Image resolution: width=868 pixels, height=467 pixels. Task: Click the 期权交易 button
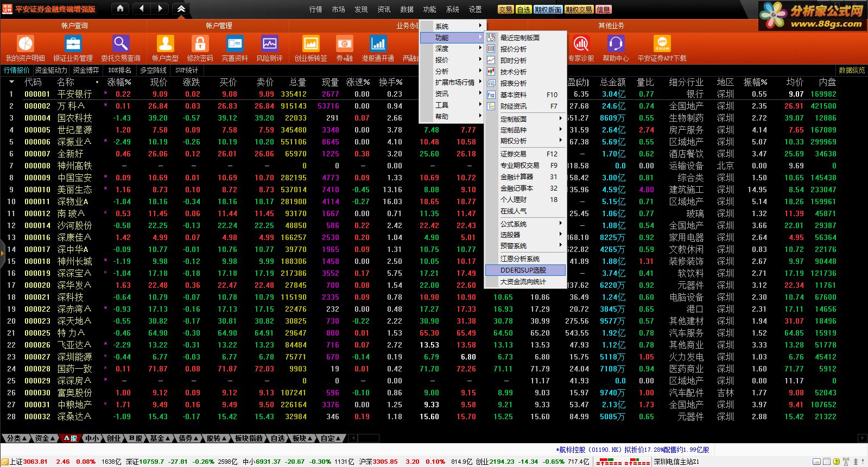pos(579,9)
